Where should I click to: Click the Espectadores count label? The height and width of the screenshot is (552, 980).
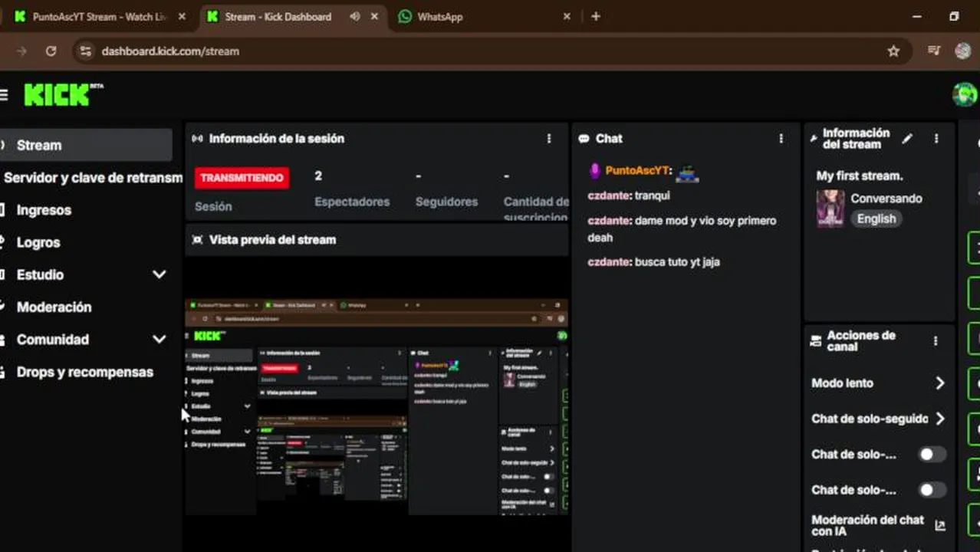point(352,202)
